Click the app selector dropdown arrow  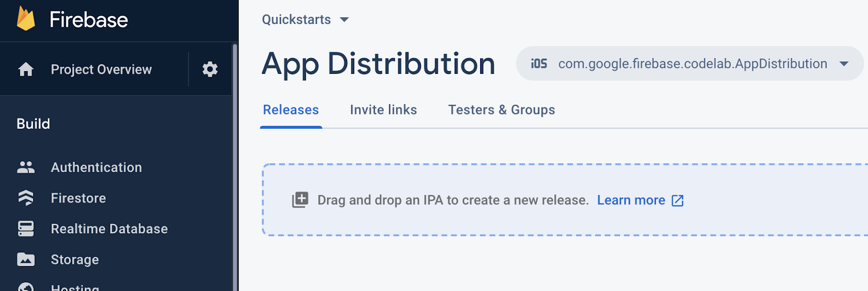coord(844,64)
